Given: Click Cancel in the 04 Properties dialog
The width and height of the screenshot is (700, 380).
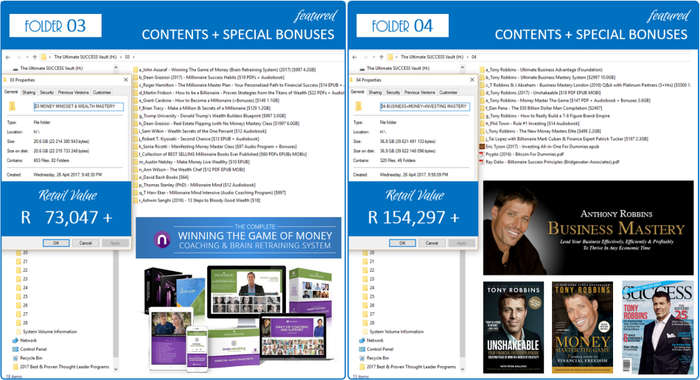Looking at the screenshot, I should (432, 243).
